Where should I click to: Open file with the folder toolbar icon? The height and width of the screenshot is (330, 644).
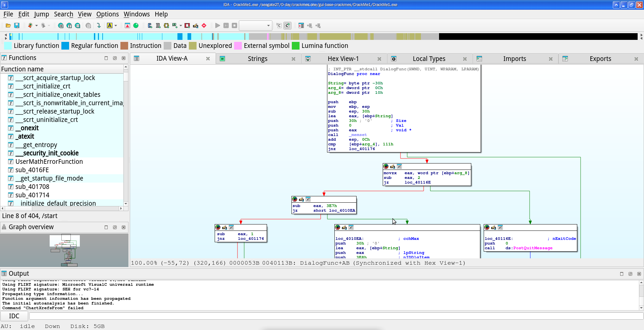tap(8, 25)
